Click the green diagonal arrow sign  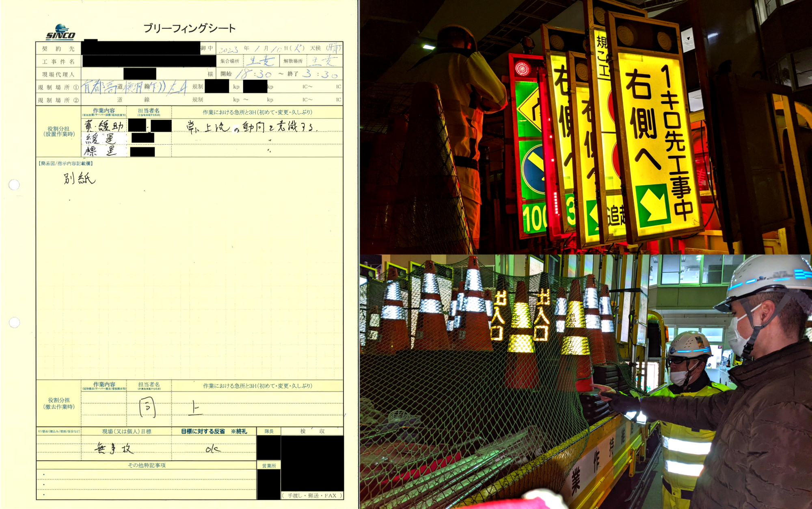[653, 206]
